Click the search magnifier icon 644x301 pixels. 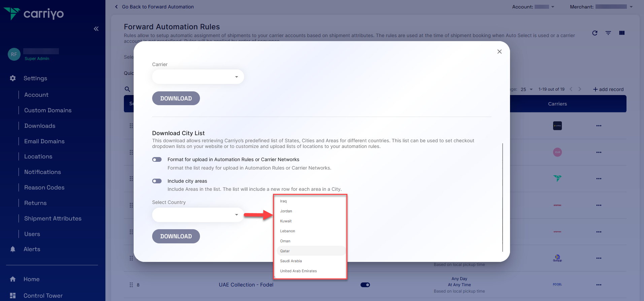(127, 89)
